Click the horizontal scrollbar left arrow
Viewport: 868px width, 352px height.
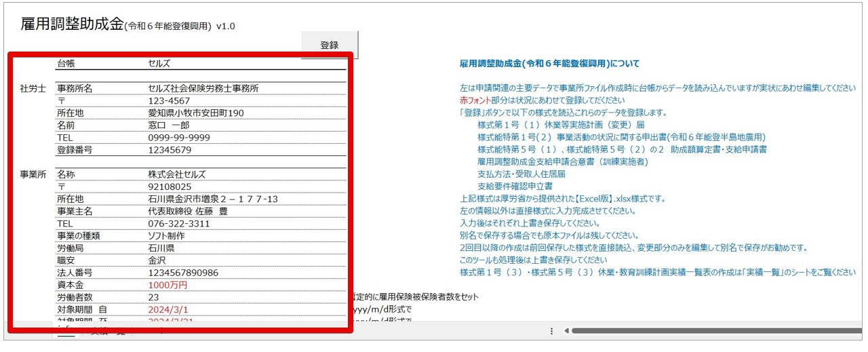[x=567, y=331]
